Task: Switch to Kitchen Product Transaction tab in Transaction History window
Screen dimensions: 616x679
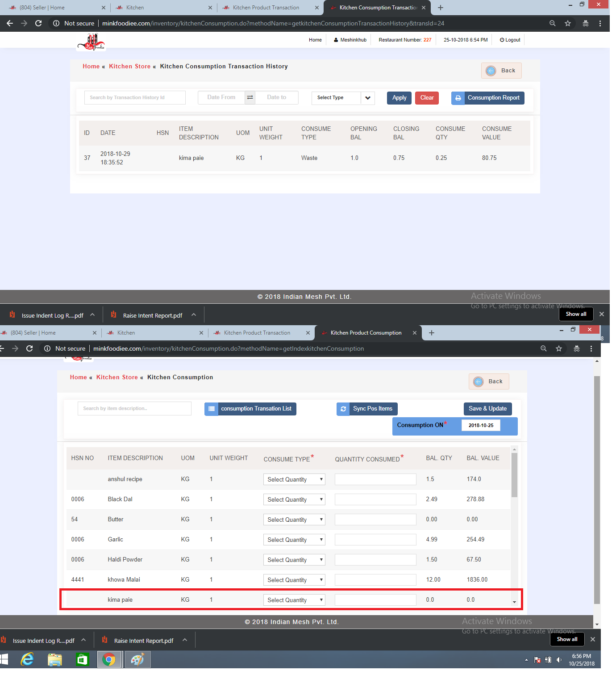Action: 270,8
